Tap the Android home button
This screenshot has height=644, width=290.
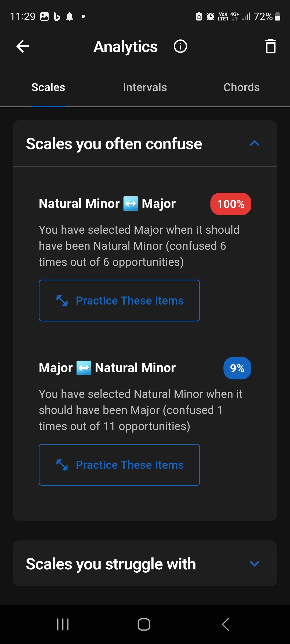(x=144, y=624)
